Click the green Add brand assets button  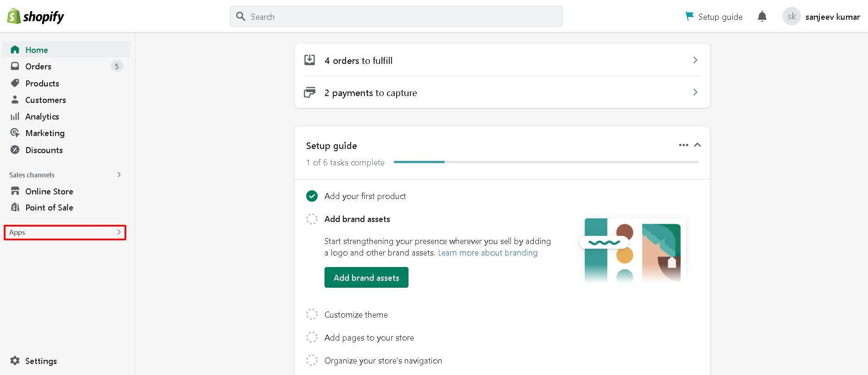click(x=366, y=278)
